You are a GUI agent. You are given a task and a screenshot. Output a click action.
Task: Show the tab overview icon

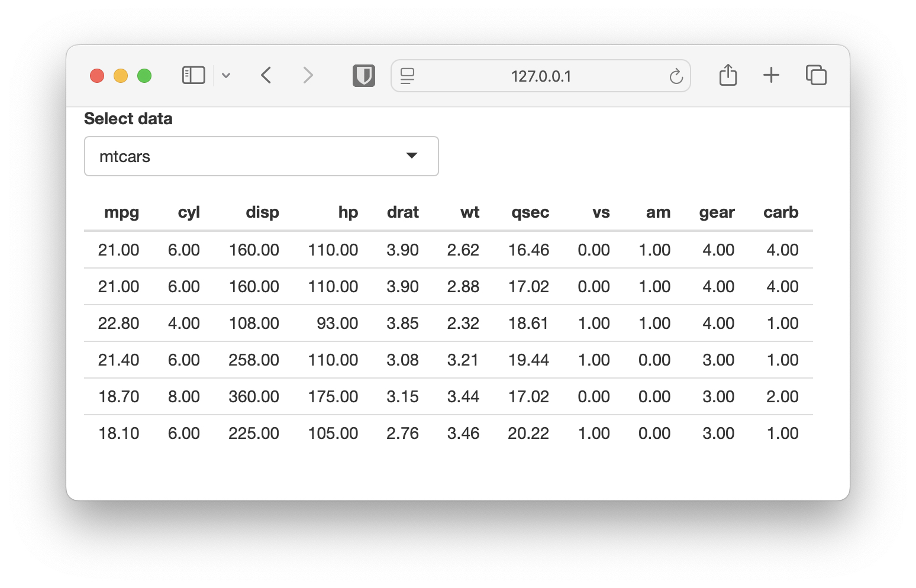816,75
